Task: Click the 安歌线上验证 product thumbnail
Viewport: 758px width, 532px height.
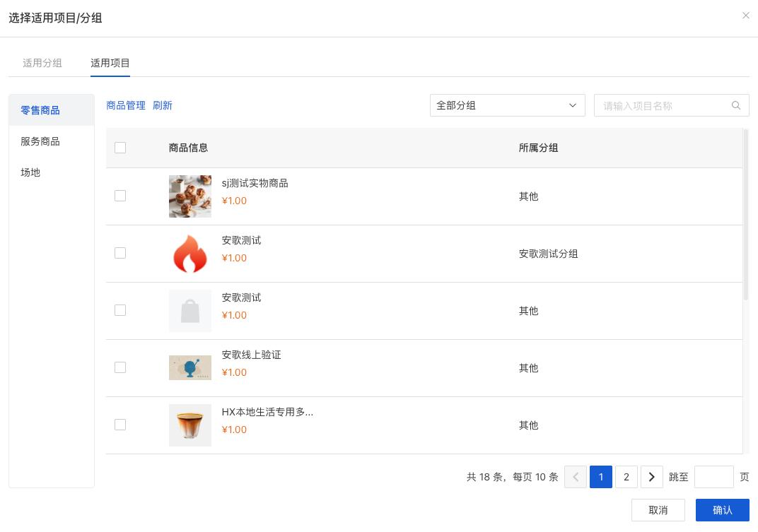Action: [x=190, y=367]
